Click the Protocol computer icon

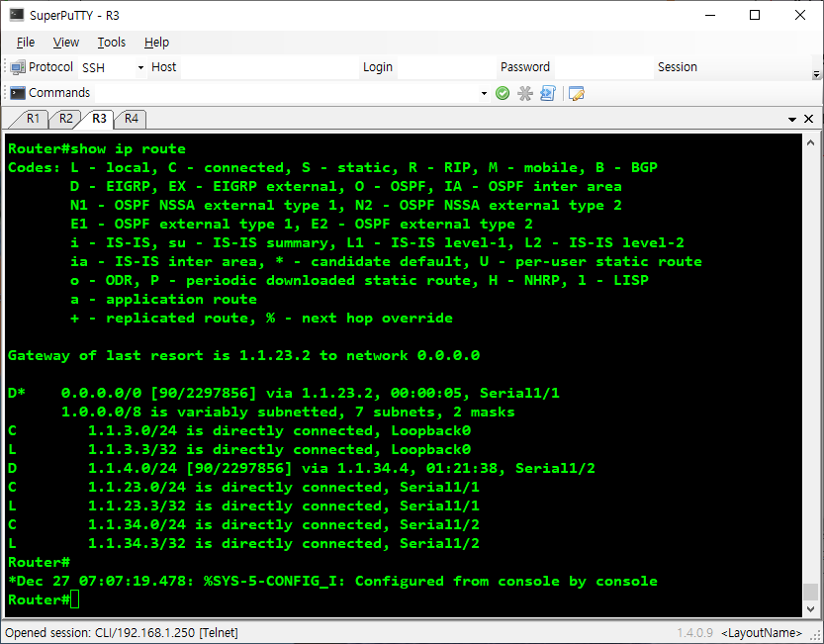pos(18,67)
